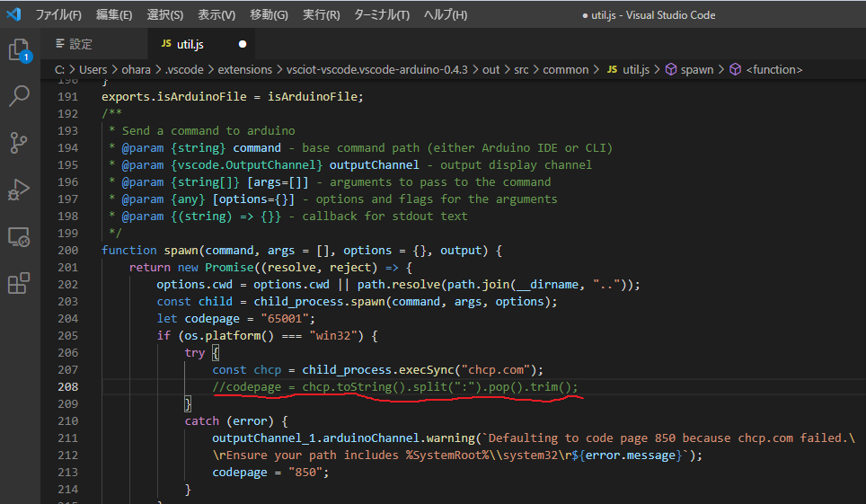Viewport: 866px width, 504px height.
Task: Click line number 208 in the gutter
Action: click(68, 387)
